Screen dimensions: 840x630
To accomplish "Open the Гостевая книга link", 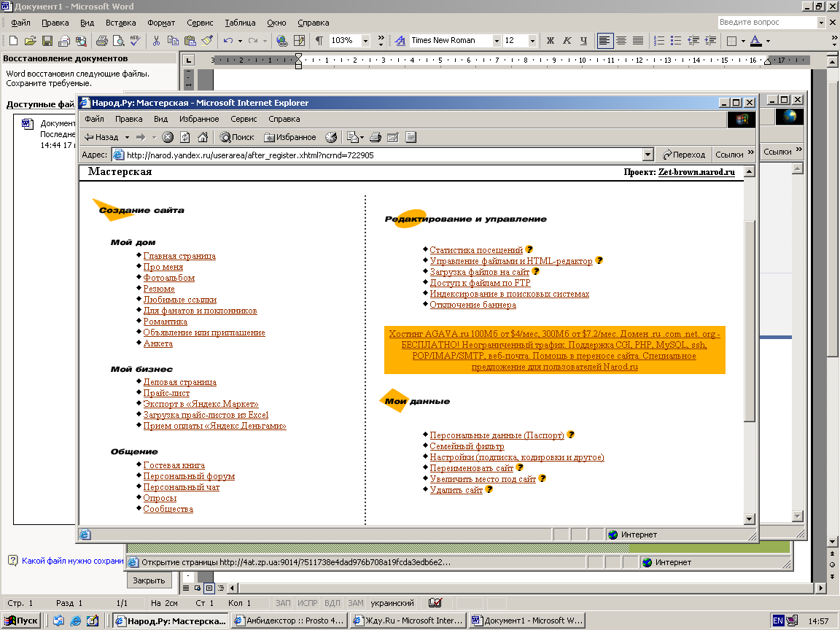I will [174, 465].
